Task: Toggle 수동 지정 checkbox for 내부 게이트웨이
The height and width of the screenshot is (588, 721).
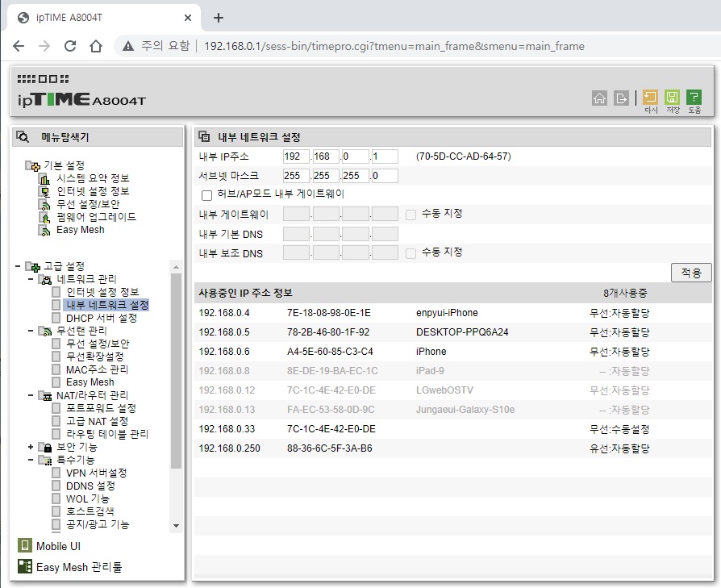Action: 411,215
